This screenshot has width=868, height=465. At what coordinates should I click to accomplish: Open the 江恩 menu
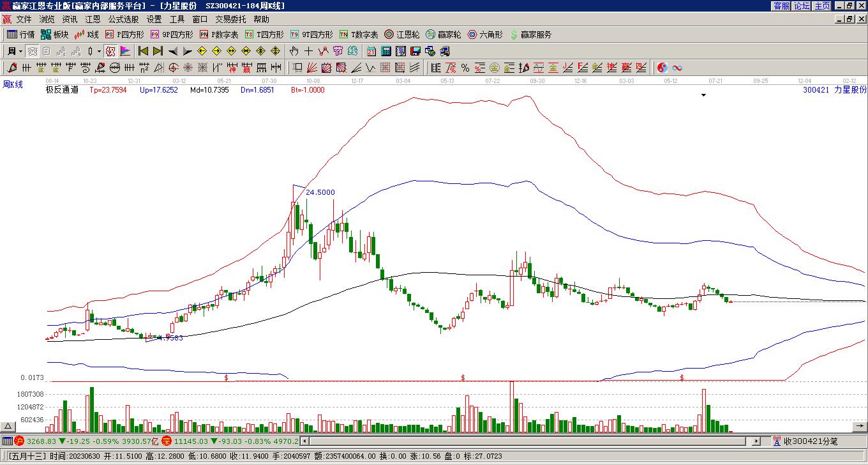[x=93, y=19]
